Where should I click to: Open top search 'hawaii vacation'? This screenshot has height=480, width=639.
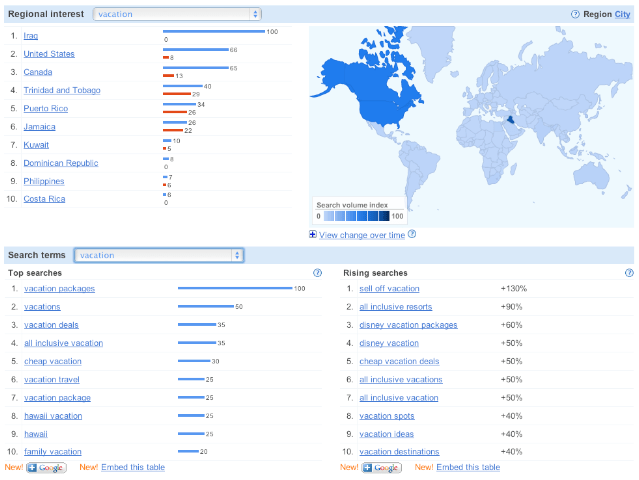[x=53, y=416]
